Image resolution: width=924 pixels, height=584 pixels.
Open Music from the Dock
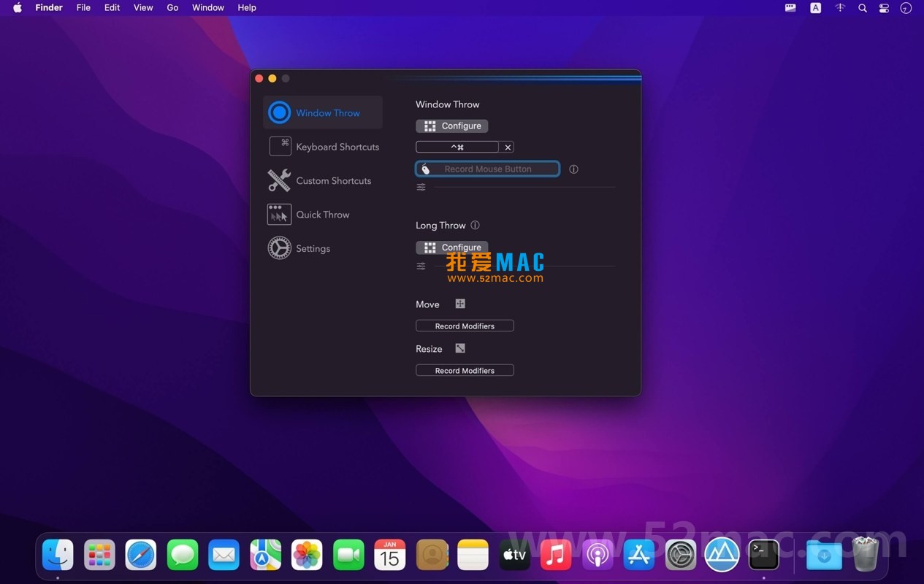(556, 556)
